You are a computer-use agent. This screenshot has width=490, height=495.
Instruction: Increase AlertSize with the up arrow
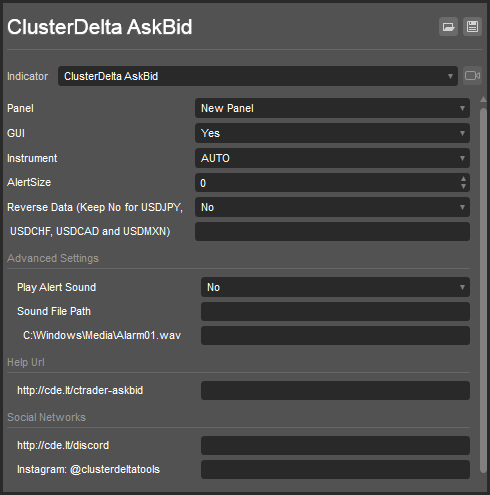point(463,179)
